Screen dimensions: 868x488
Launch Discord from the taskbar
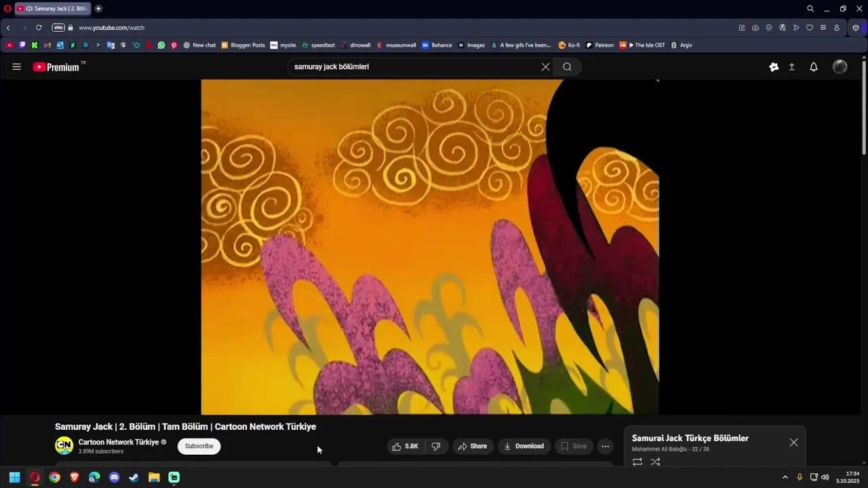(114, 477)
